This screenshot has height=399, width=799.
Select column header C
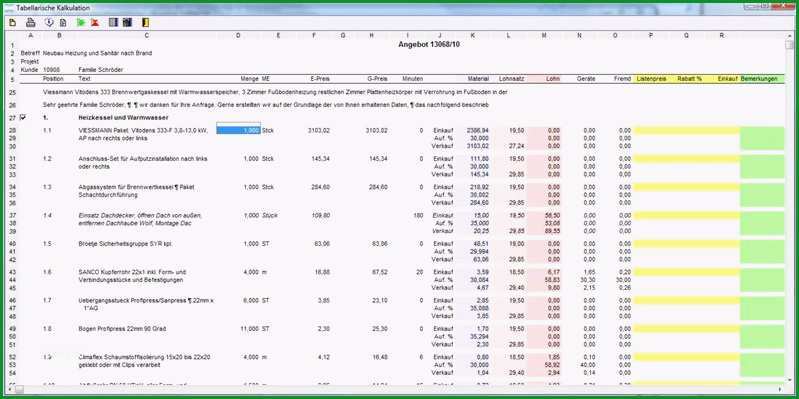pyautogui.click(x=147, y=36)
